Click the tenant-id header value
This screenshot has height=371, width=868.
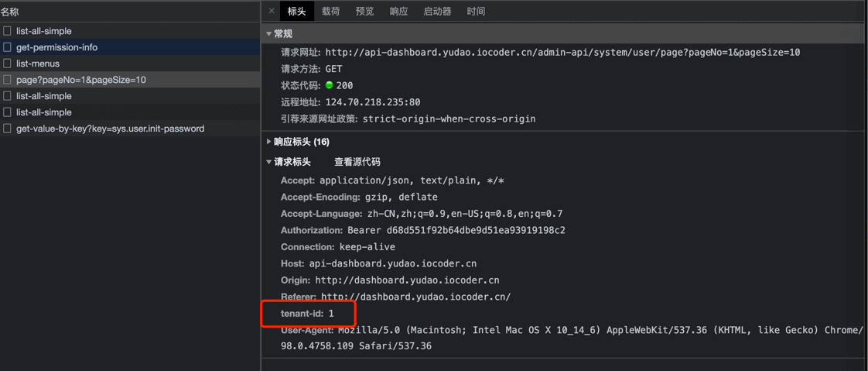pos(331,314)
